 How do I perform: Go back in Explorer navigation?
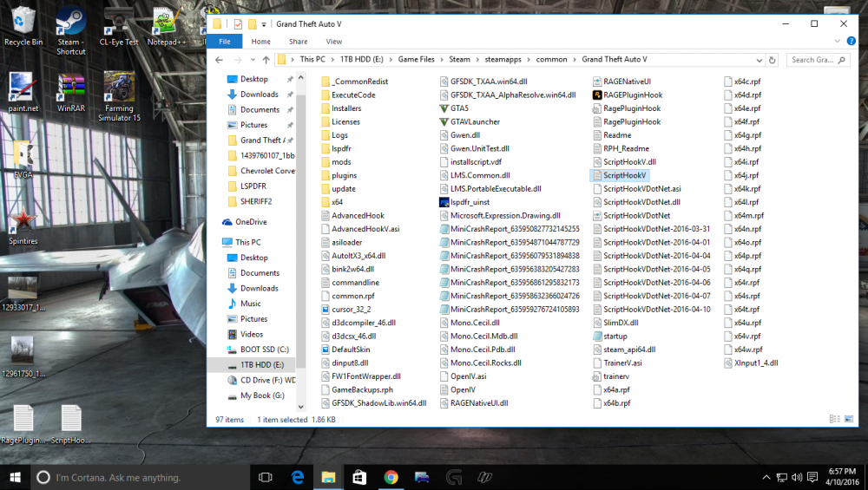point(220,60)
